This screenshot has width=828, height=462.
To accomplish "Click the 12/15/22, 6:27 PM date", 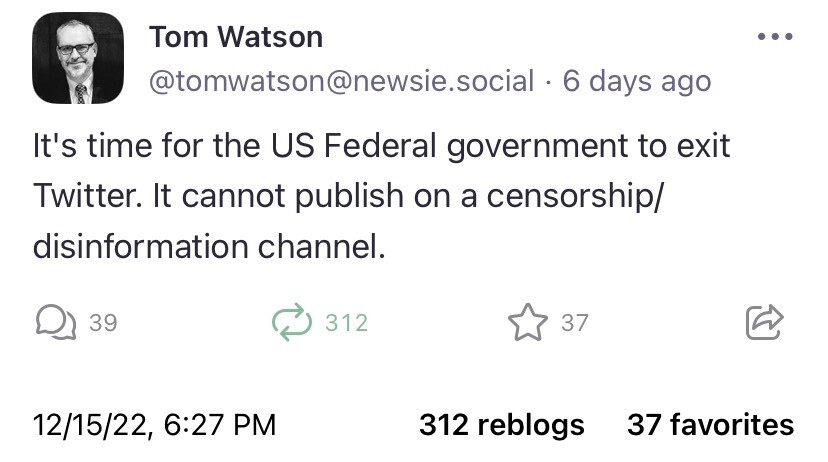I will [154, 424].
